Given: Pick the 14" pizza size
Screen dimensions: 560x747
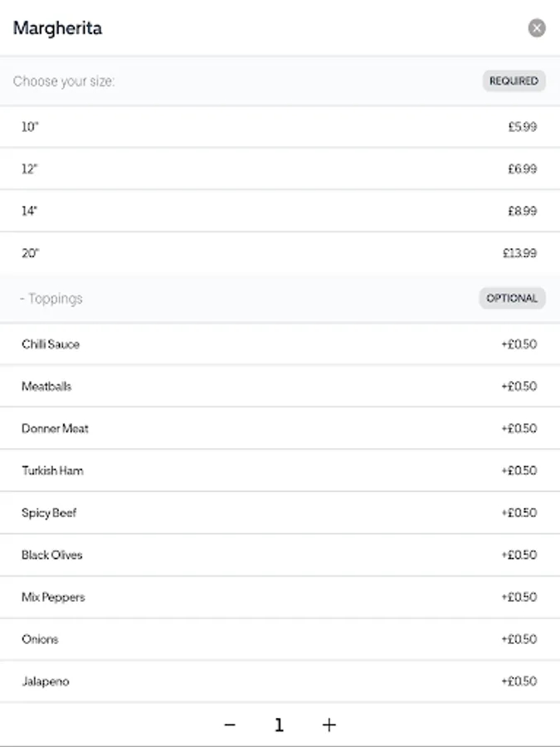Looking at the screenshot, I should [279, 211].
